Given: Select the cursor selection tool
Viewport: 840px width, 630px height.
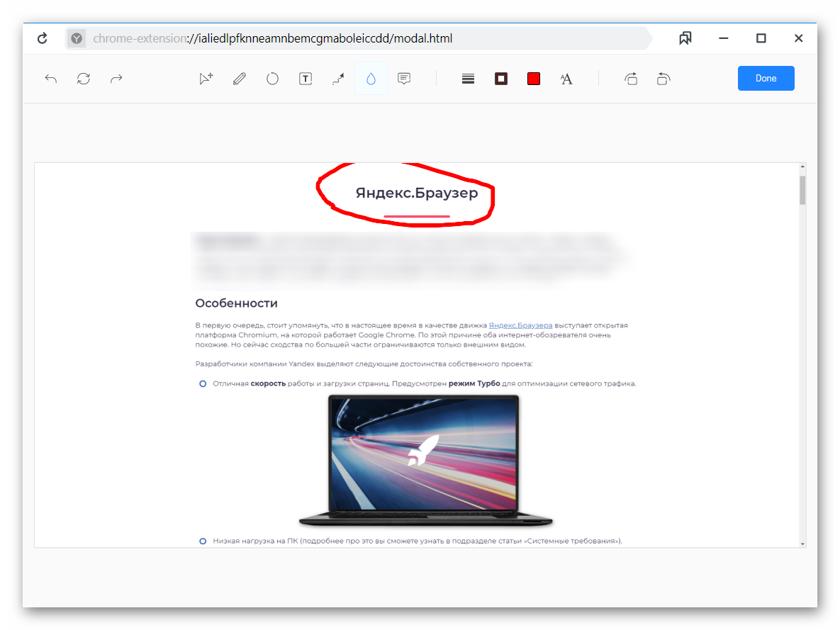Looking at the screenshot, I should coord(206,79).
